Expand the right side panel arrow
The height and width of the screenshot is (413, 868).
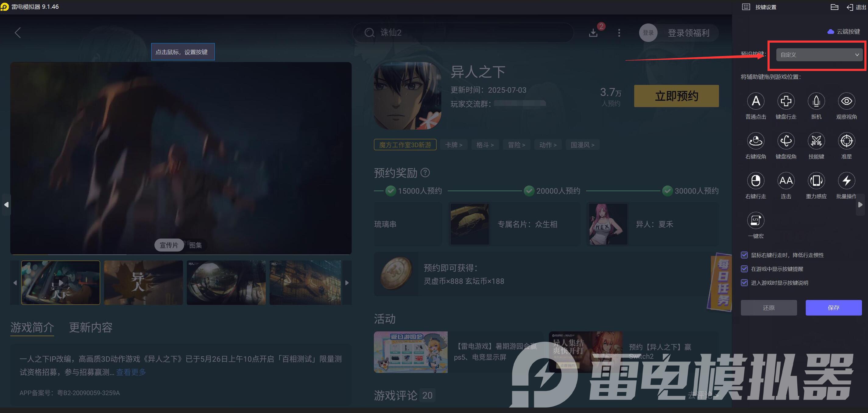pyautogui.click(x=860, y=204)
